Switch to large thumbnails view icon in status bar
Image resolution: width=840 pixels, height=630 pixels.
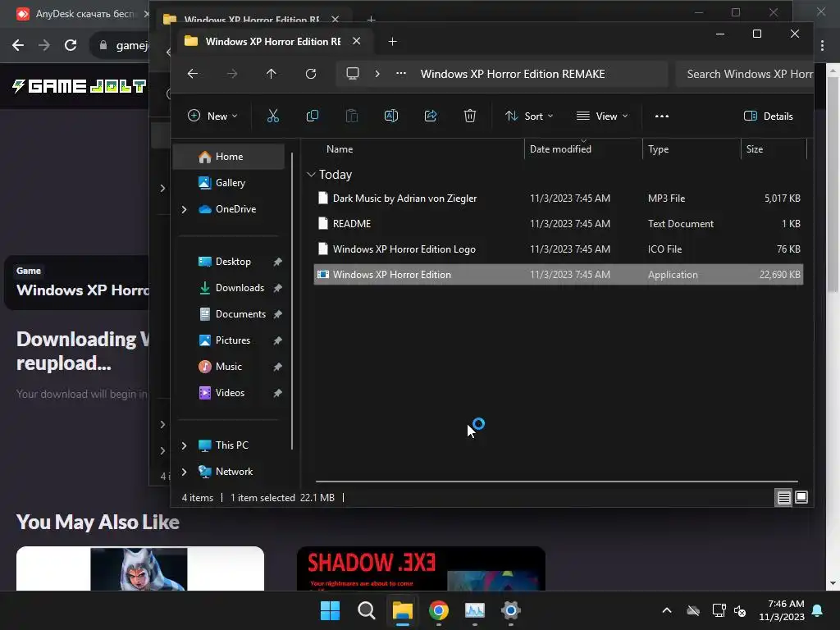tap(801, 498)
